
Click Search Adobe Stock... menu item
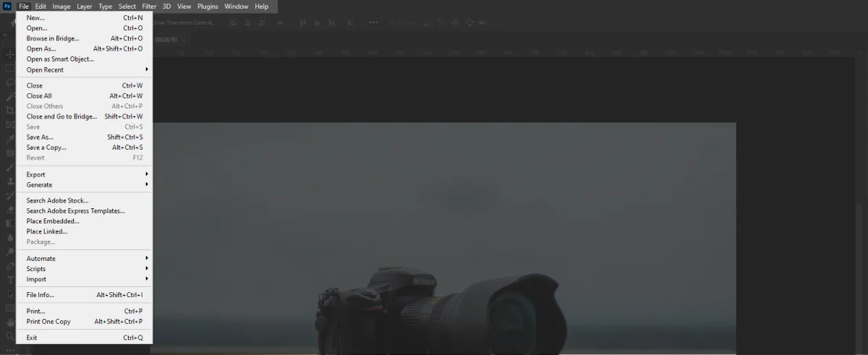[57, 201]
